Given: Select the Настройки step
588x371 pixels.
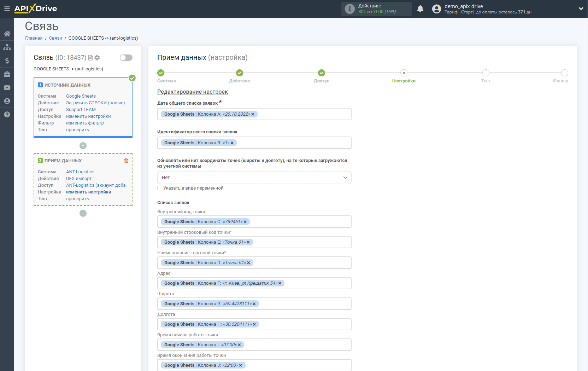Looking at the screenshot, I should point(404,73).
